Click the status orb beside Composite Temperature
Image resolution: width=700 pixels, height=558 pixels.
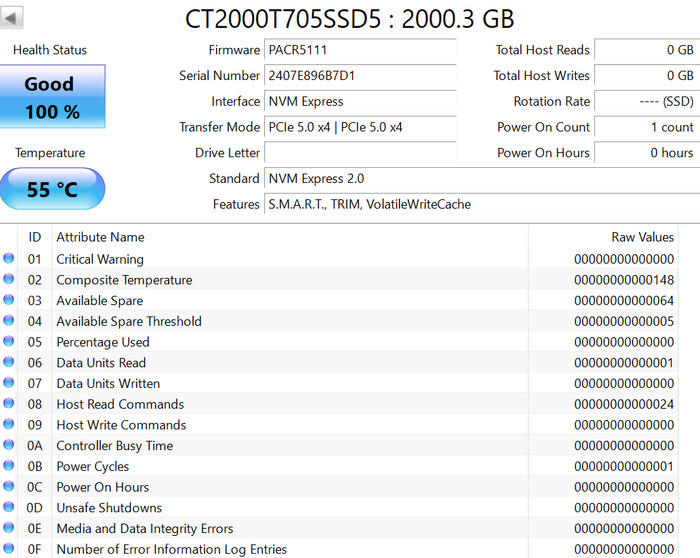(x=9, y=280)
